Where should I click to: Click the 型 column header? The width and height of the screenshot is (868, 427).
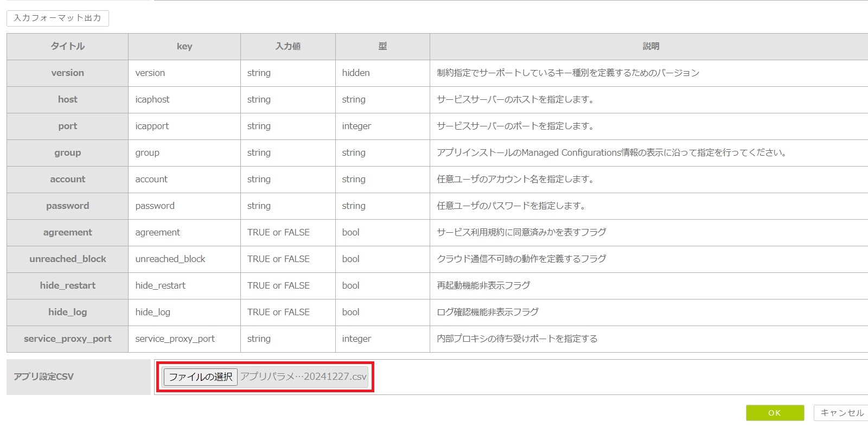pyautogui.click(x=382, y=47)
